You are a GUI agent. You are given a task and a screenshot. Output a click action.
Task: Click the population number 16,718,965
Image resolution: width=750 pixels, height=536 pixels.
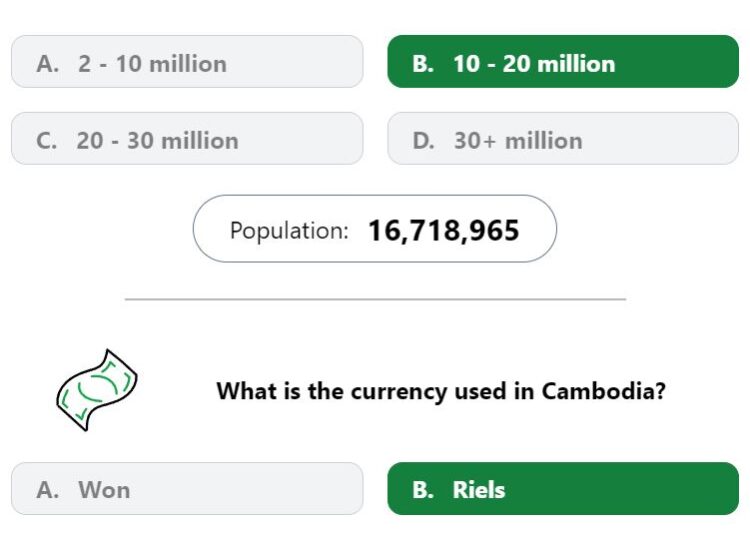click(443, 230)
